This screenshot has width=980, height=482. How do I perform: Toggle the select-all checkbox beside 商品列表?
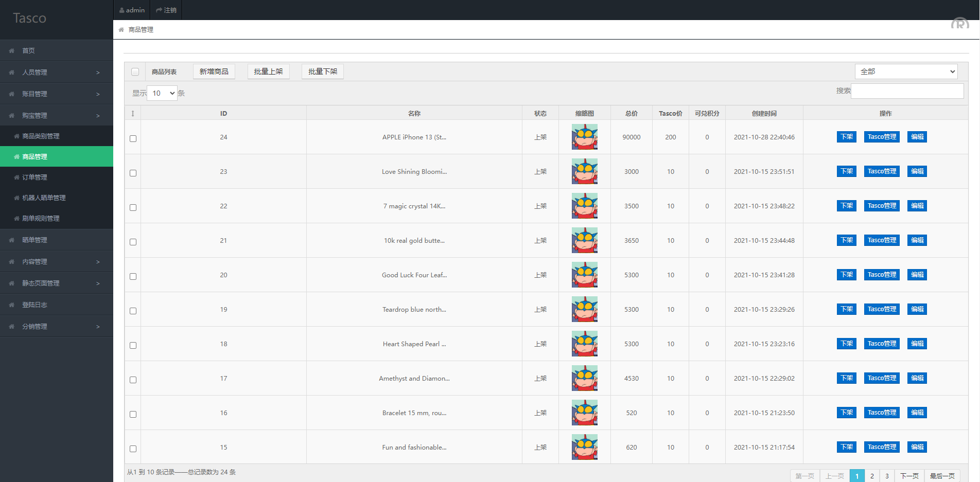(135, 72)
